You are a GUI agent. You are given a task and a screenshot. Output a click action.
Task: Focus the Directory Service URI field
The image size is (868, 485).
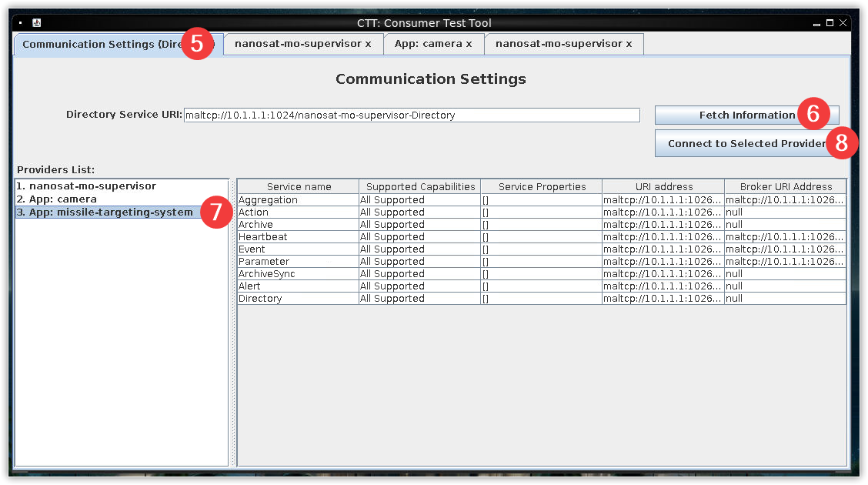(x=412, y=115)
